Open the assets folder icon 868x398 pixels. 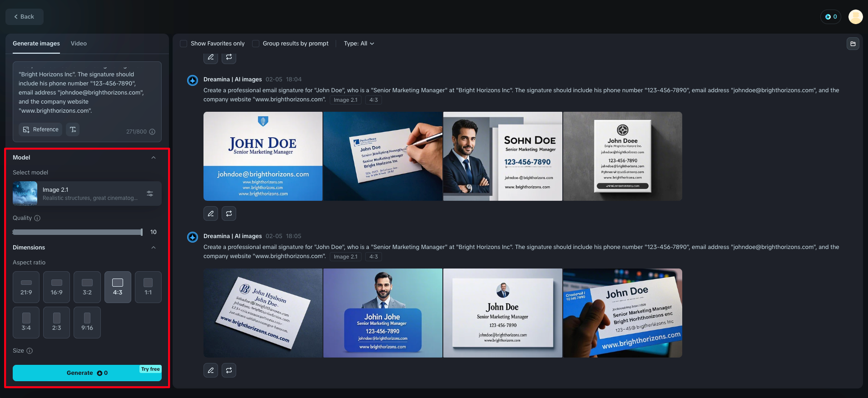(x=853, y=44)
